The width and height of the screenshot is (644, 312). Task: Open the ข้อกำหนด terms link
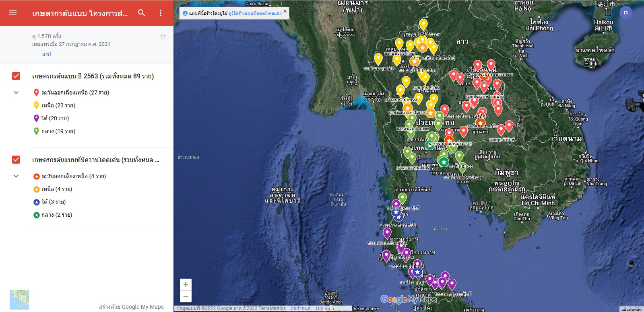(300, 308)
